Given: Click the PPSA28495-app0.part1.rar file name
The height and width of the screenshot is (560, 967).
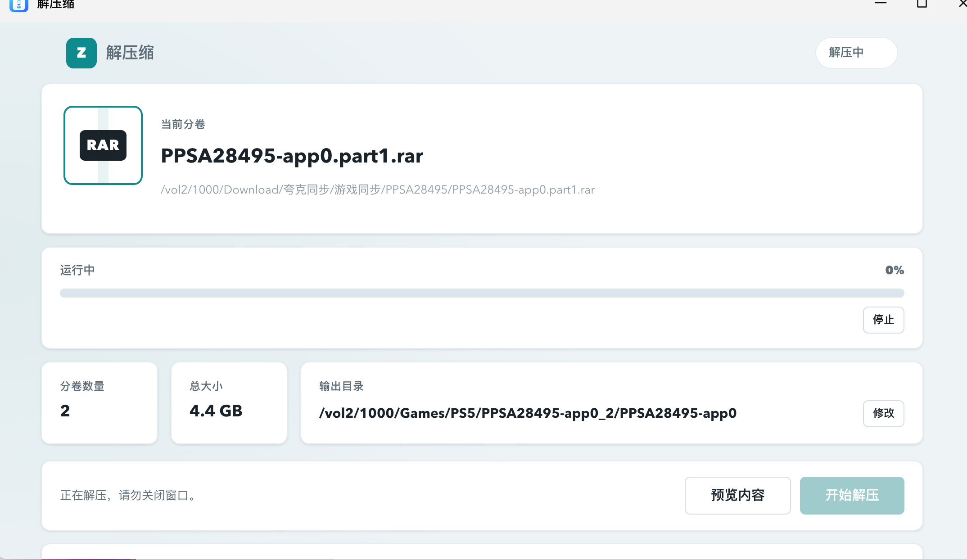Looking at the screenshot, I should click(292, 156).
